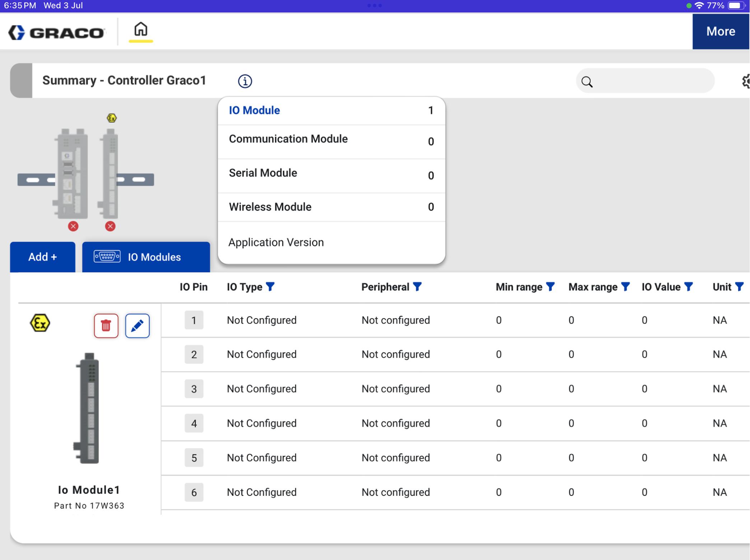The image size is (750, 560).
Task: Click gray side handle beside Summary title
Action: click(21, 80)
